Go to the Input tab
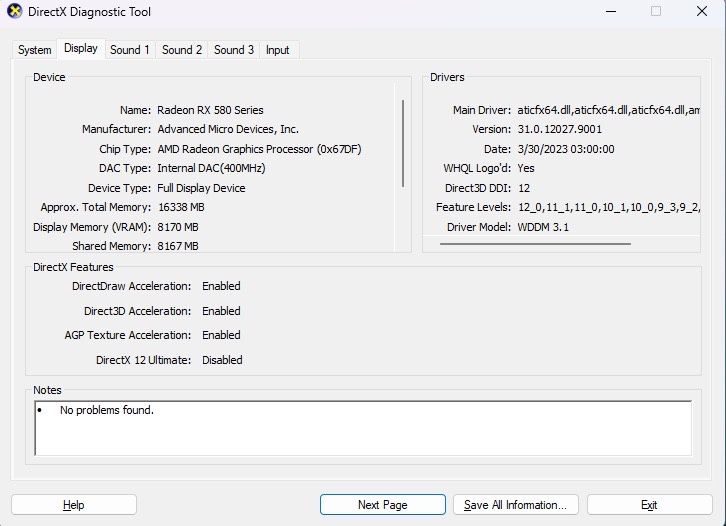Image resolution: width=726 pixels, height=526 pixels. click(x=277, y=50)
